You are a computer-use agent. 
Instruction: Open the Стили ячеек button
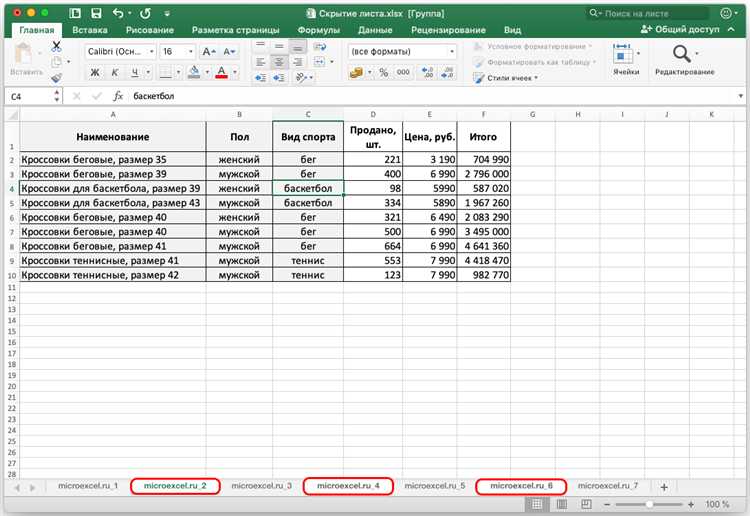pos(506,78)
